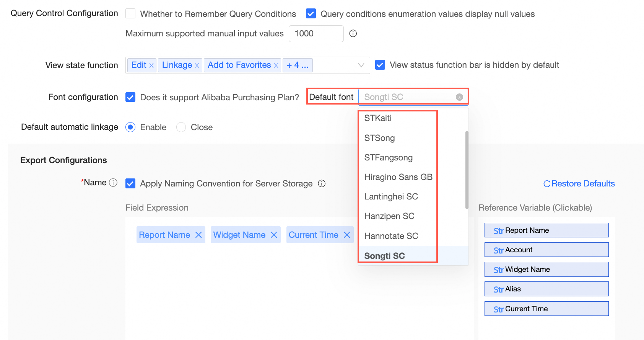Viewport: 644px width, 340px height.
Task: Delete the Report Name field expression tag
Action: pyautogui.click(x=198, y=235)
